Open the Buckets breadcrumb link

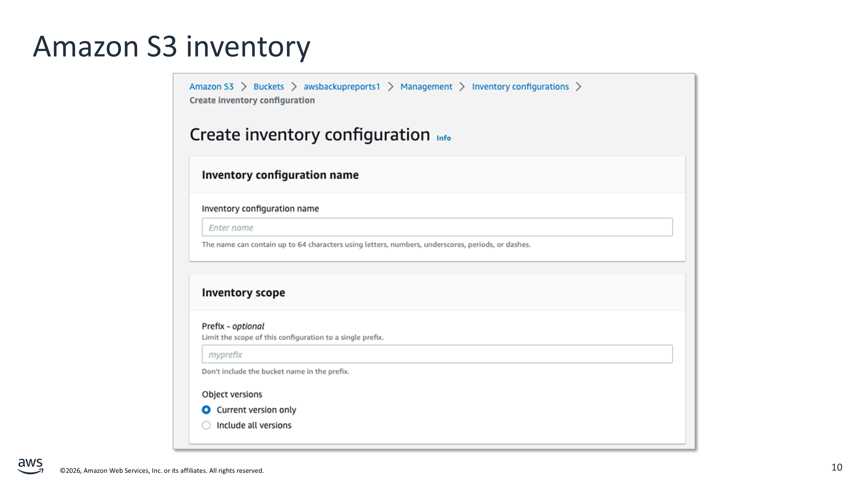[269, 87]
